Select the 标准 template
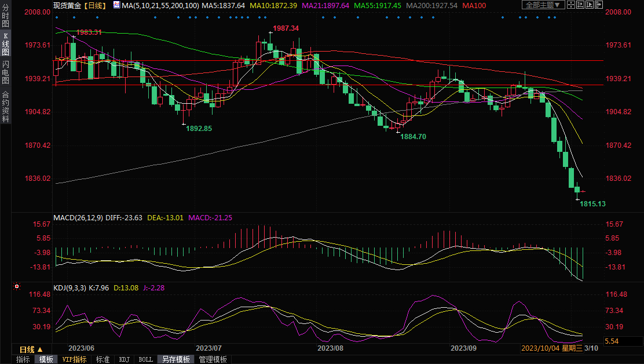The height and width of the screenshot is (364, 644). (x=103, y=359)
